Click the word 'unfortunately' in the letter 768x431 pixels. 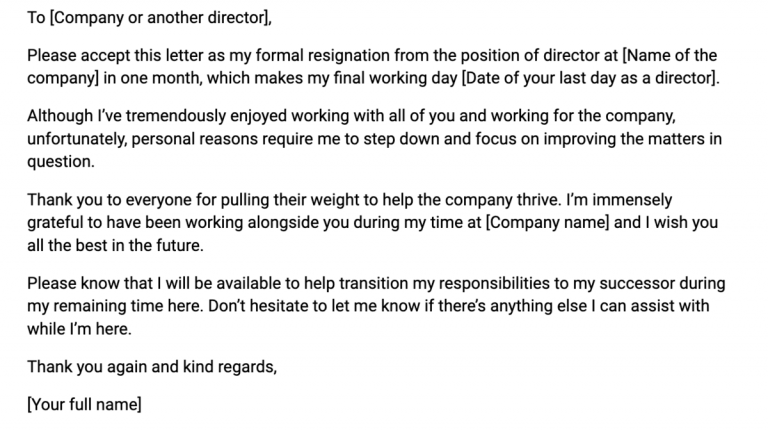click(76, 139)
